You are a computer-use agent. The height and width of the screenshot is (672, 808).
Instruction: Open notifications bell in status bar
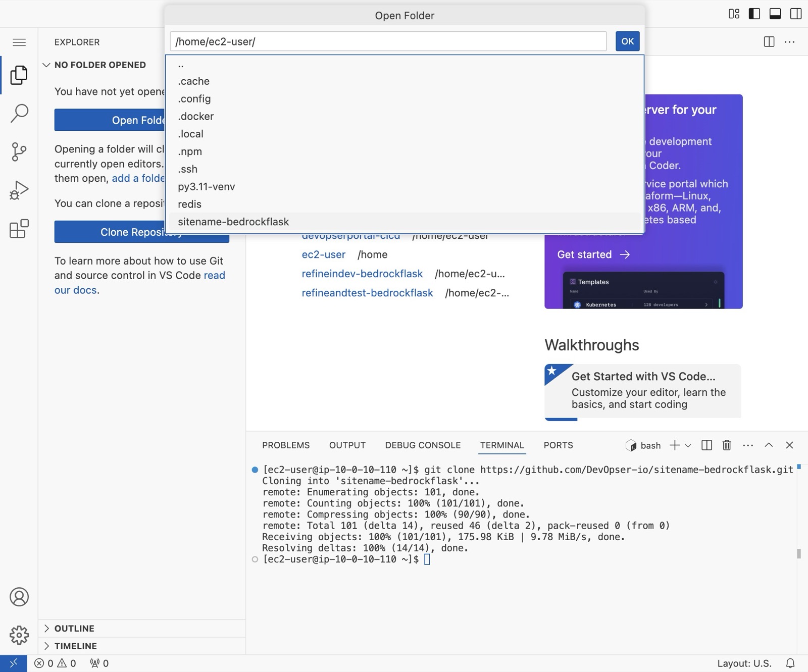[x=790, y=663]
